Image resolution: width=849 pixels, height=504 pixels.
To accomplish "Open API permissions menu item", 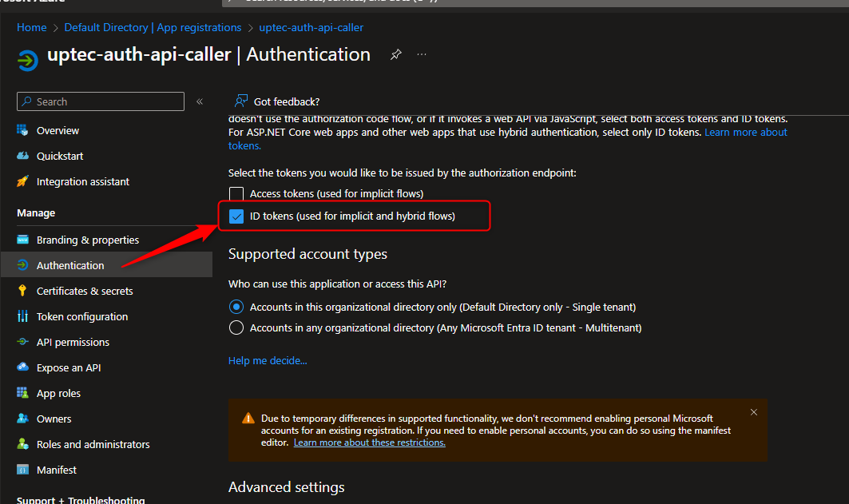I will (x=73, y=342).
